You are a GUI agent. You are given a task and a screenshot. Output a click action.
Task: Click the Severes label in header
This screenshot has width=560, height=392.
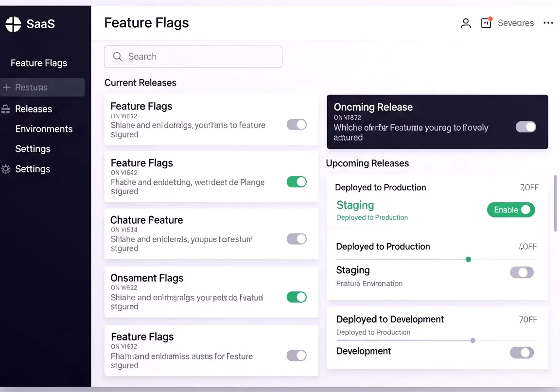[516, 23]
